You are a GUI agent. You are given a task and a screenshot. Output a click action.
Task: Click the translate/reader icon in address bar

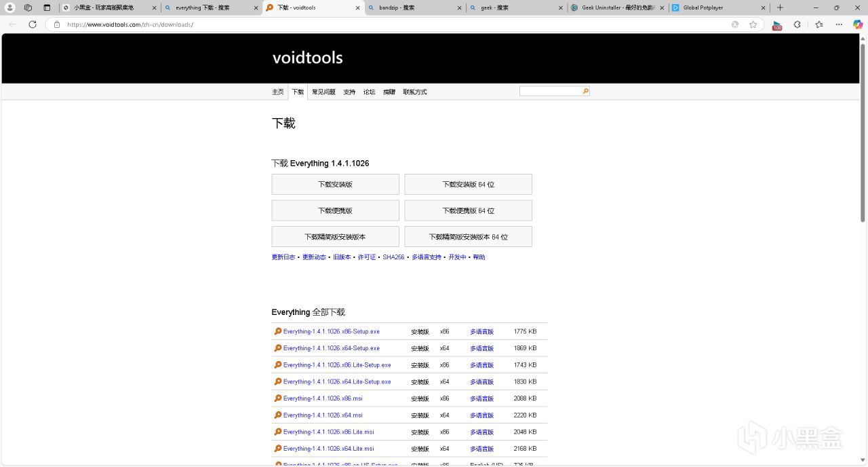pos(734,24)
